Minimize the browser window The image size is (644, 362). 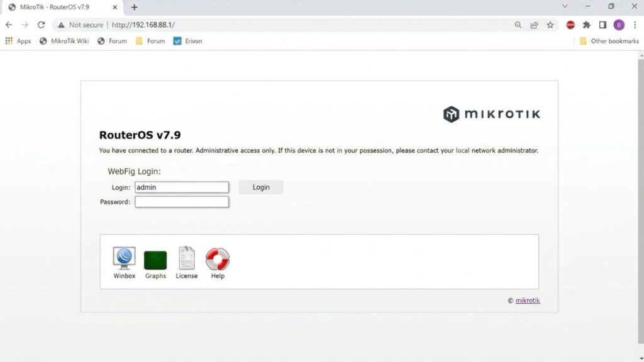(x=588, y=6)
